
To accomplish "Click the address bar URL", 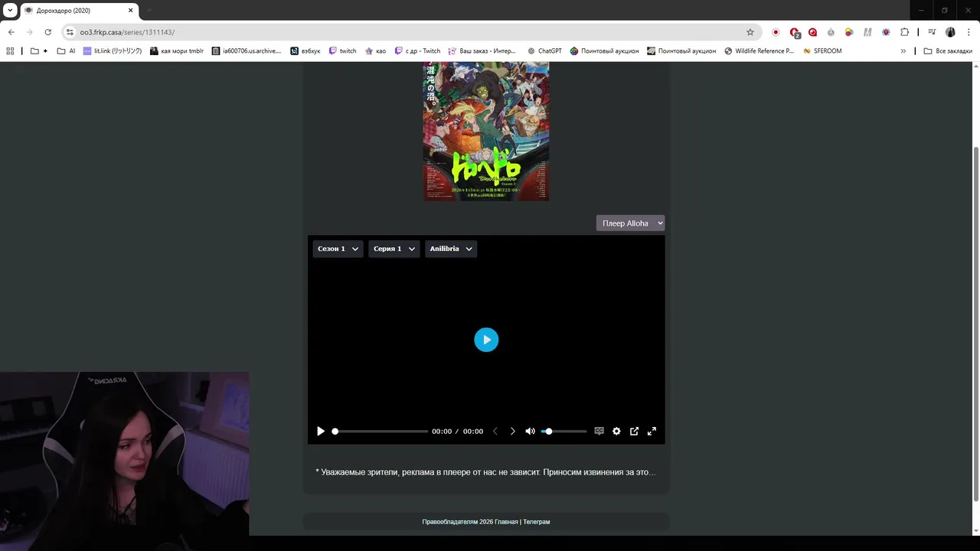I will [127, 32].
